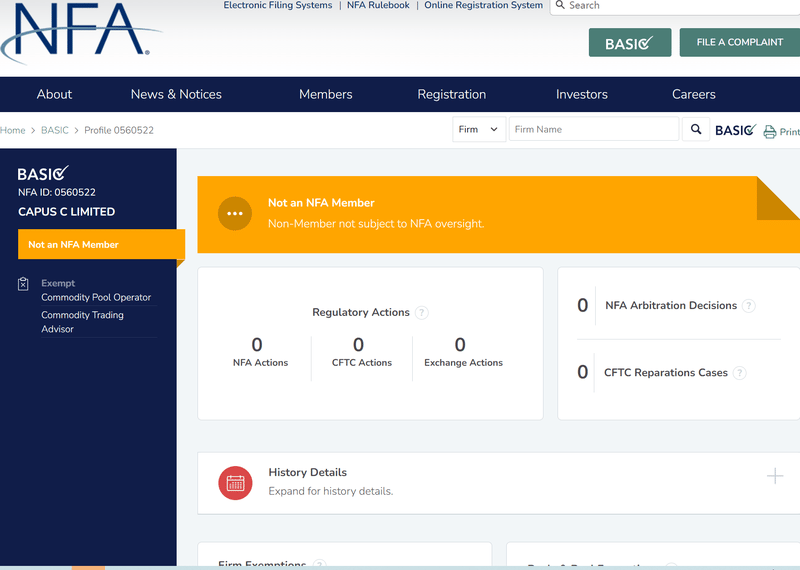Expand History Details with the plus icon
This screenshot has width=800, height=570.
(774, 476)
